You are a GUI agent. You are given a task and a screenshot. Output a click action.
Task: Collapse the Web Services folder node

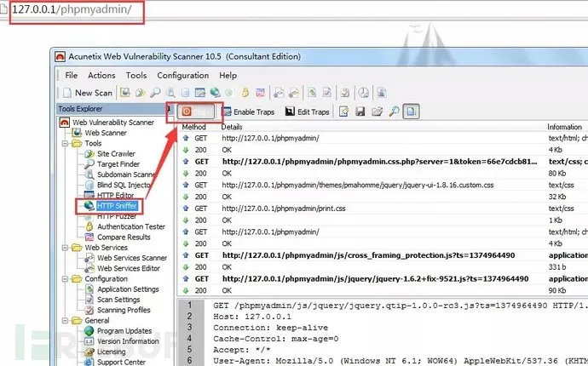click(x=66, y=248)
